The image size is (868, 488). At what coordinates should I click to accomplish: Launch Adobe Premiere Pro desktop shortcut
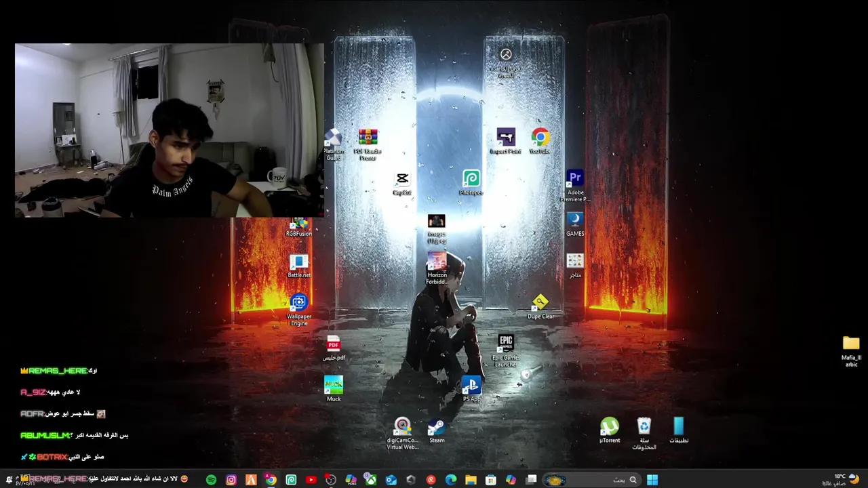click(x=575, y=186)
